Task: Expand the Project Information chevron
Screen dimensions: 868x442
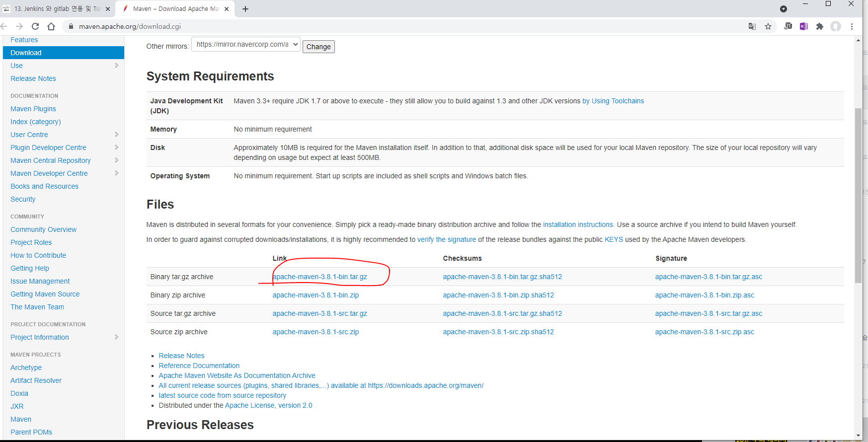Action: 116,337
